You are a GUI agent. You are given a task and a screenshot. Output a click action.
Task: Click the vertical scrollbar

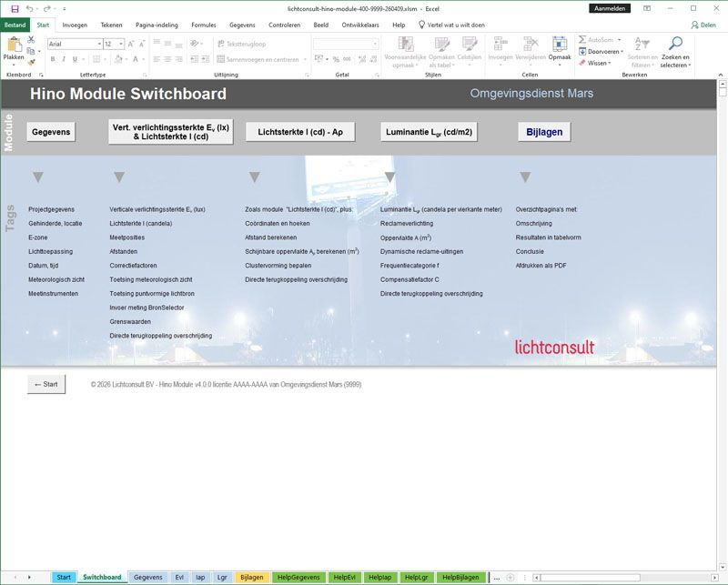(x=723, y=324)
